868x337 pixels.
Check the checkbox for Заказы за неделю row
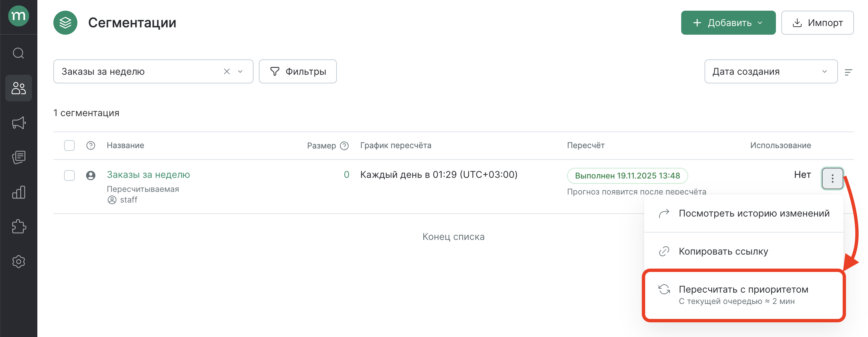tap(69, 175)
